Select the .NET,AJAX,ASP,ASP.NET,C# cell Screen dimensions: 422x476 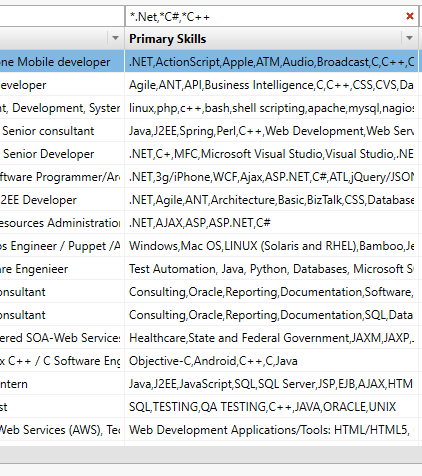271,223
